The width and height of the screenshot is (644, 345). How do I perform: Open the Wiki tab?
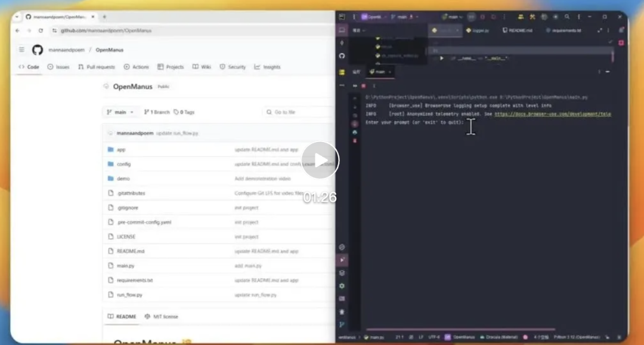[202, 67]
